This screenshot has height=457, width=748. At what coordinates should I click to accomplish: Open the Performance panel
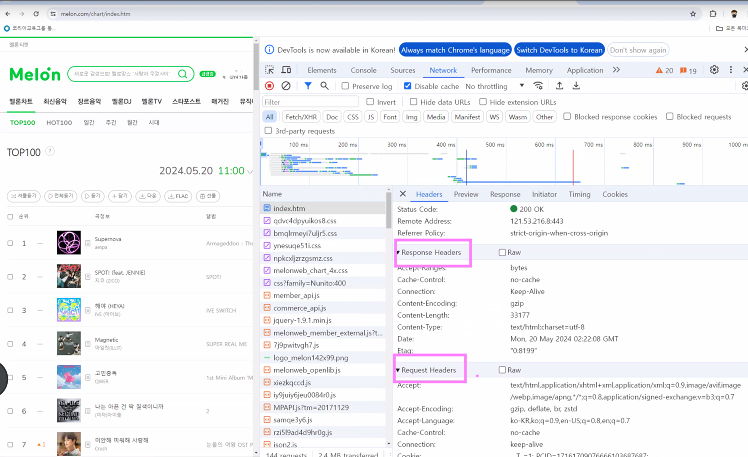(491, 70)
